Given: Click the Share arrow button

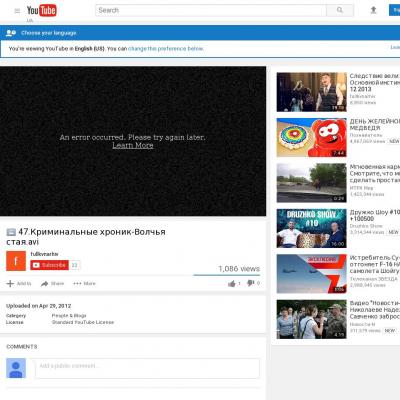Looking at the screenshot, I should click(x=52, y=284).
